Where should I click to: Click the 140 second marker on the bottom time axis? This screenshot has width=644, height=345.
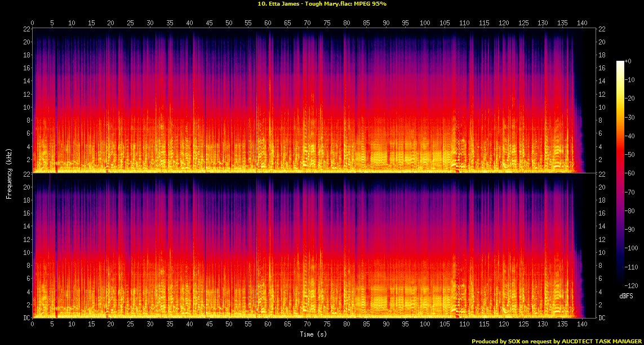582,325
